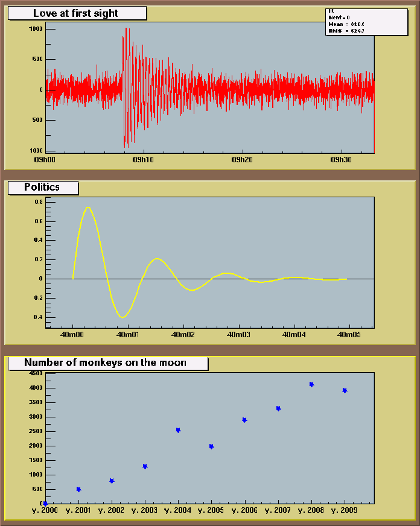
Task: Click the "4500" y-axis label in monkeys plot
Action: pyautogui.click(x=35, y=374)
